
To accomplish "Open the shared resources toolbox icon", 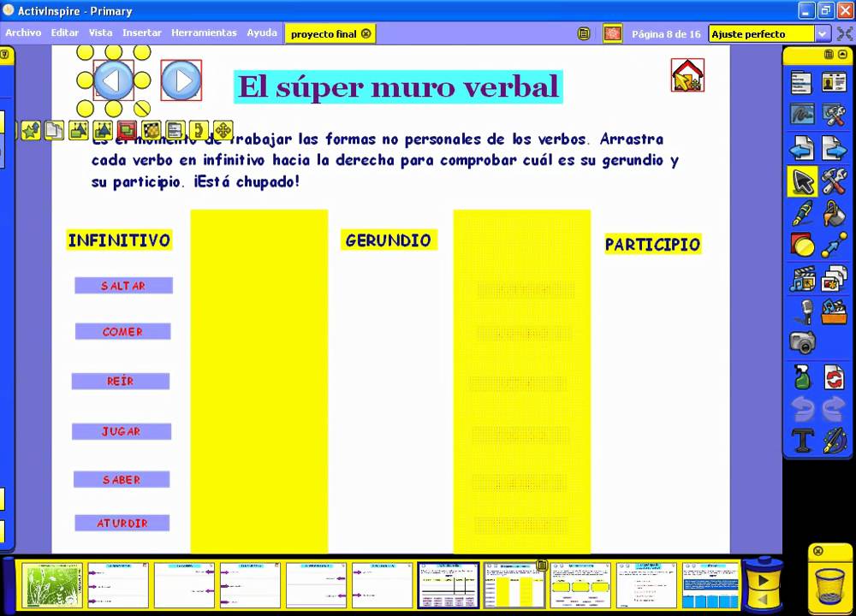I will (x=834, y=311).
